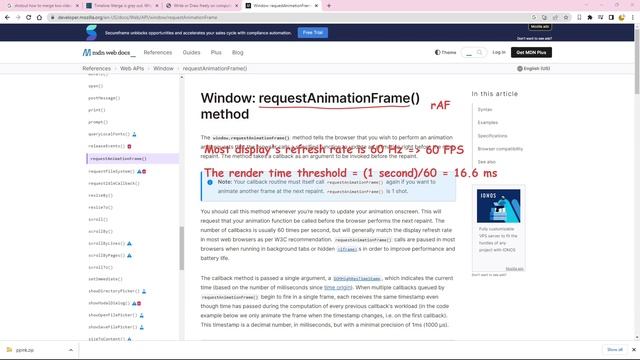The height and width of the screenshot is (360, 640).
Task: Open the extensions puzzle icon
Action: point(590,18)
